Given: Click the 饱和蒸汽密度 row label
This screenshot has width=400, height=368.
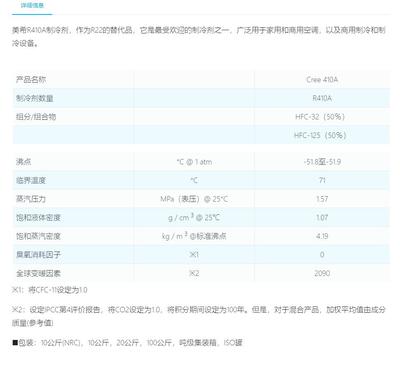Looking at the screenshot, I should tap(38, 236).
